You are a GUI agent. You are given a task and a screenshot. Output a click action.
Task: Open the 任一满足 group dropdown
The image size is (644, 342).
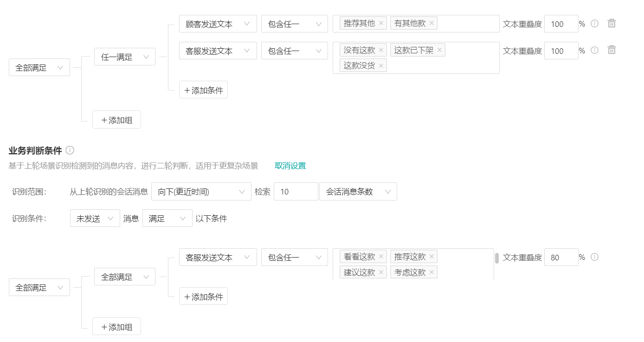point(125,57)
